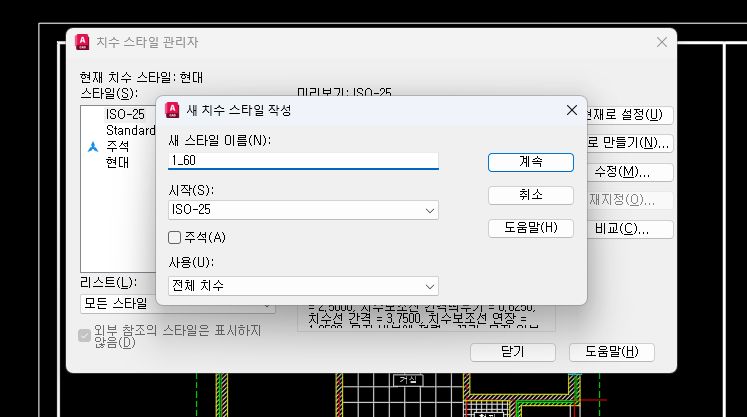Viewport: 747px width, 417px height.
Task: Click AutoCAD icon in 새 치수 스타일 작성 title
Action: tap(172, 110)
